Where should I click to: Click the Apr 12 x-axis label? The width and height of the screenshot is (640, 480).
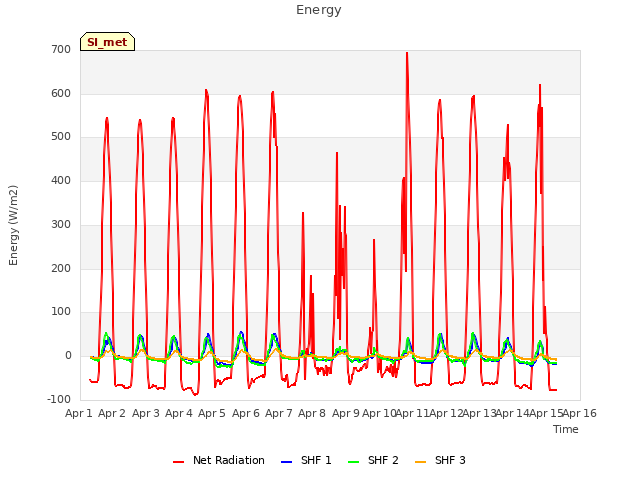446,413
